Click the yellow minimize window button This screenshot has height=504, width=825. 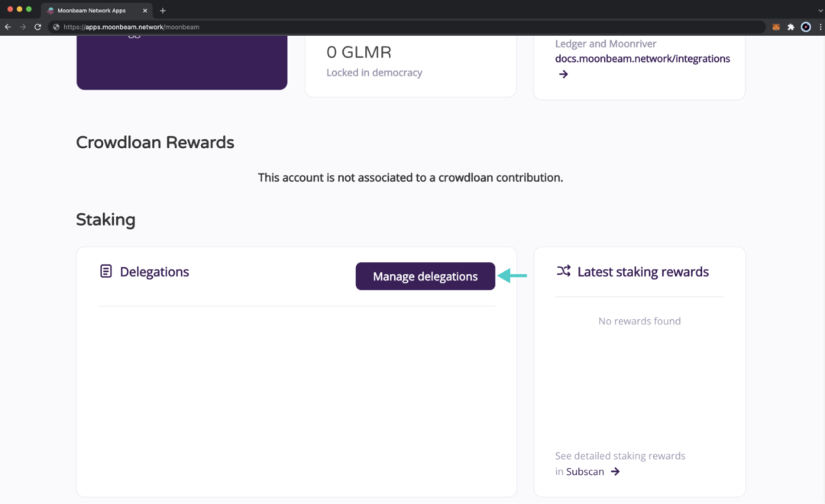19,9
